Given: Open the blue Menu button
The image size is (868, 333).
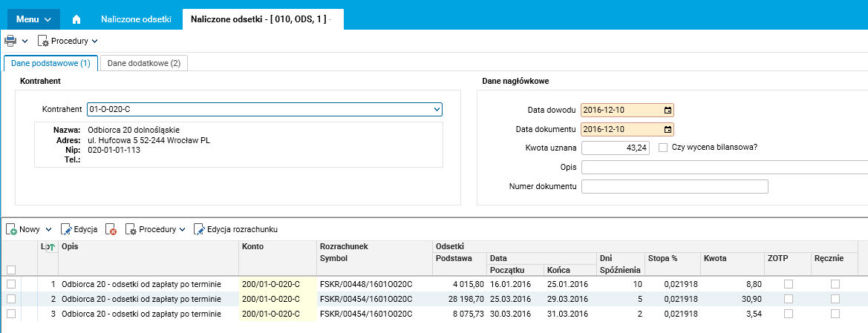Looking at the screenshot, I should tap(33, 19).
